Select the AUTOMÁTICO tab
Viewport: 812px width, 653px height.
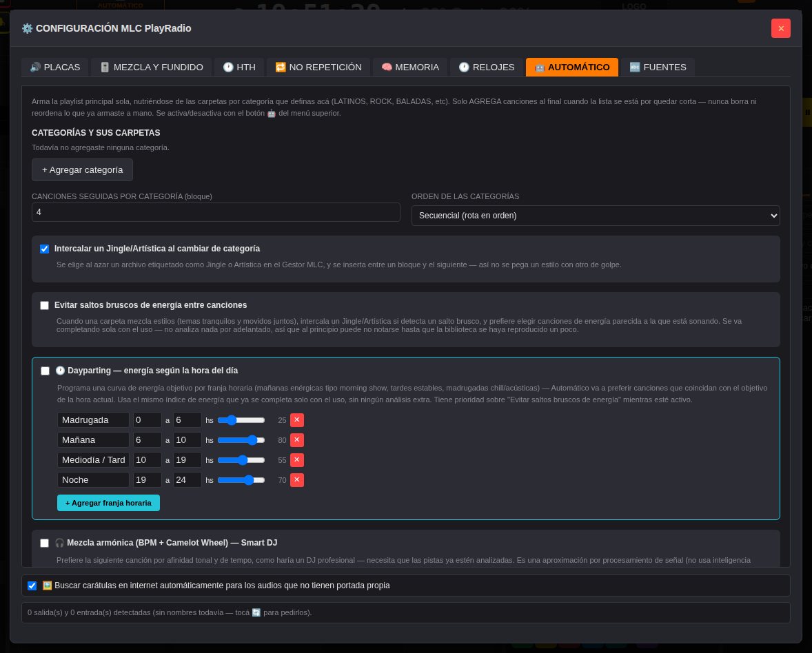[571, 68]
